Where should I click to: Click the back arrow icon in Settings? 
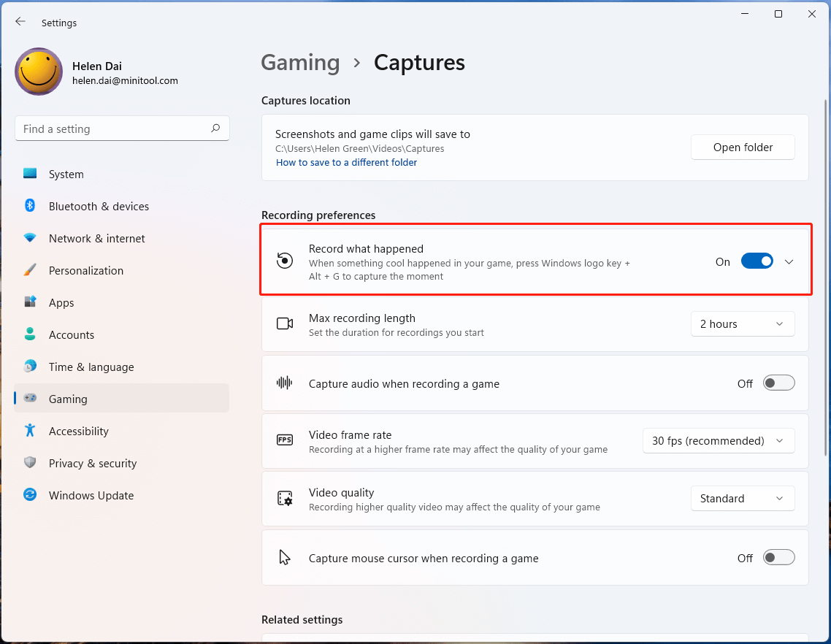tap(20, 22)
